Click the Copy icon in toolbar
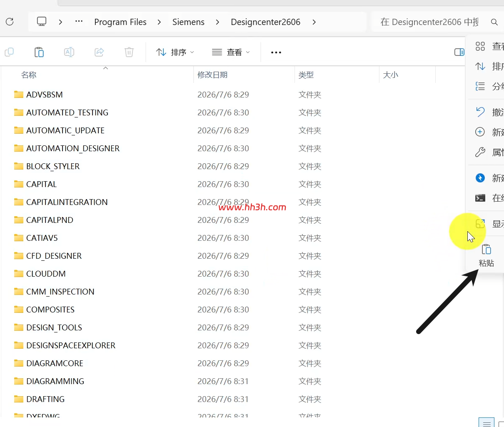The height and width of the screenshot is (427, 504). [9, 52]
